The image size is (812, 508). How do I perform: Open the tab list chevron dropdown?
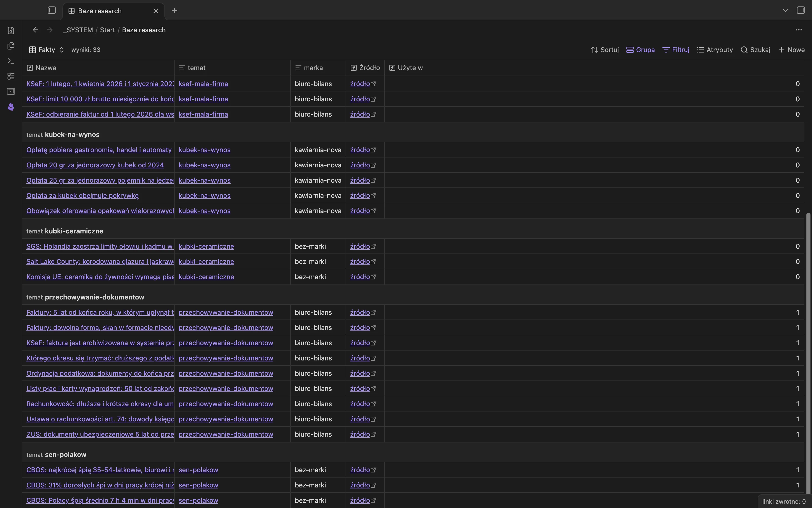pyautogui.click(x=786, y=10)
